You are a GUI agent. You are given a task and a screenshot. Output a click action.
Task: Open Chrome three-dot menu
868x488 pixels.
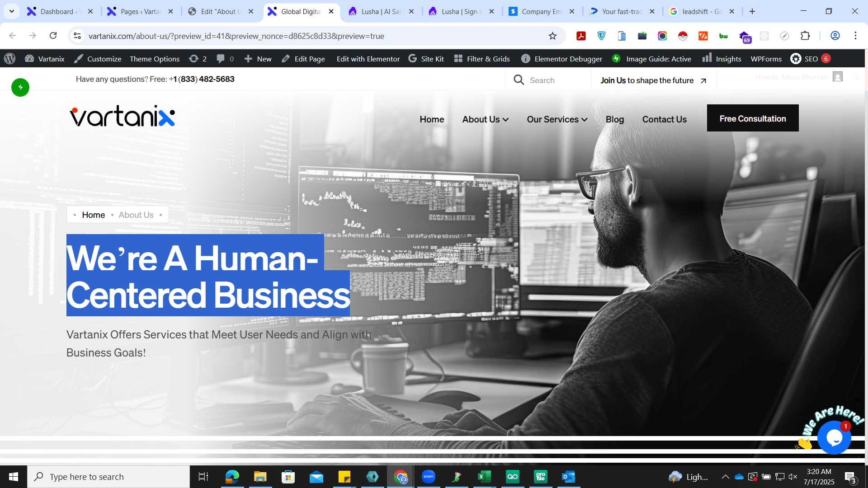(855, 36)
